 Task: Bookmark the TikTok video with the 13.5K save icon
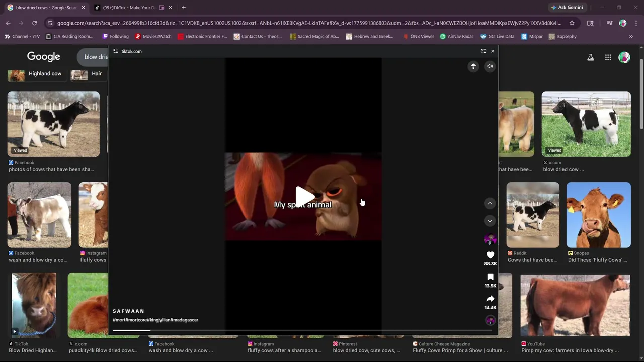[490, 277]
